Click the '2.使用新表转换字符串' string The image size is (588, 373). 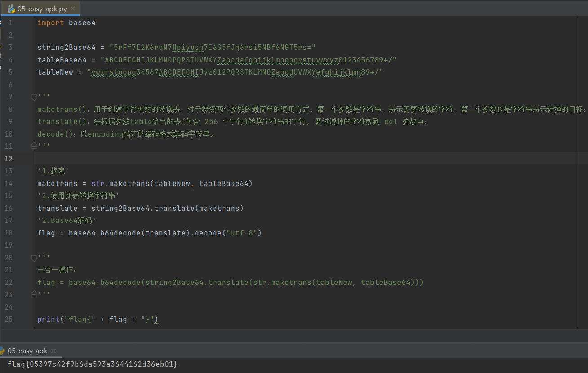[78, 195]
